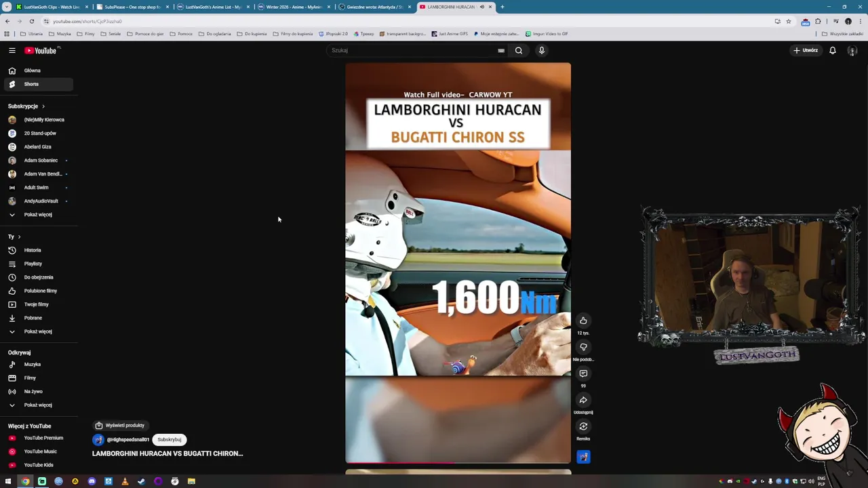Open Abelard Giza channel subscription
Viewport: 868px width, 488px height.
click(x=37, y=146)
